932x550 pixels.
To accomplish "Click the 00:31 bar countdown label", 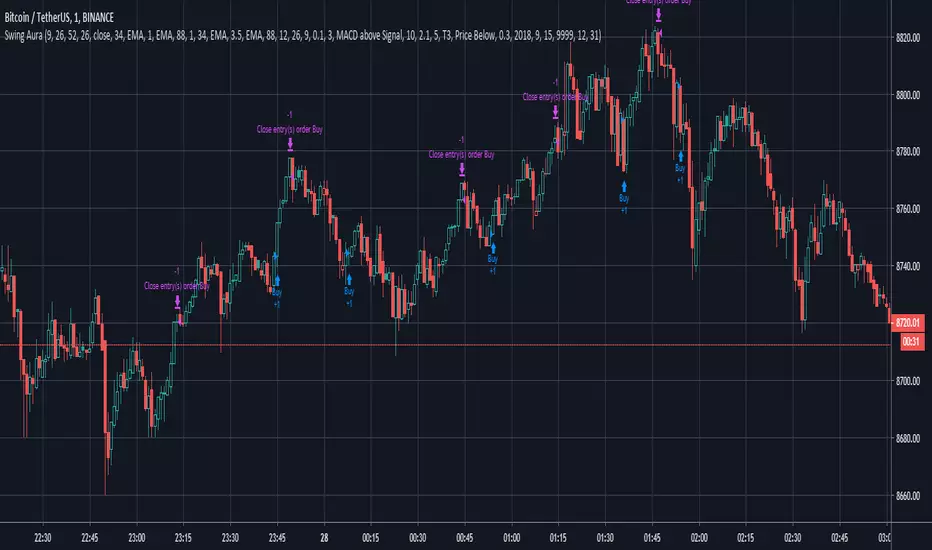I will [x=911, y=341].
